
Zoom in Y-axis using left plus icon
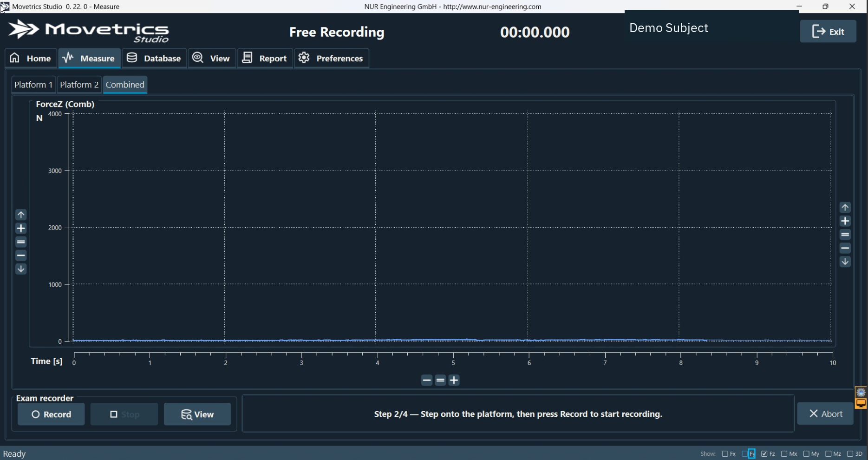pos(21,228)
